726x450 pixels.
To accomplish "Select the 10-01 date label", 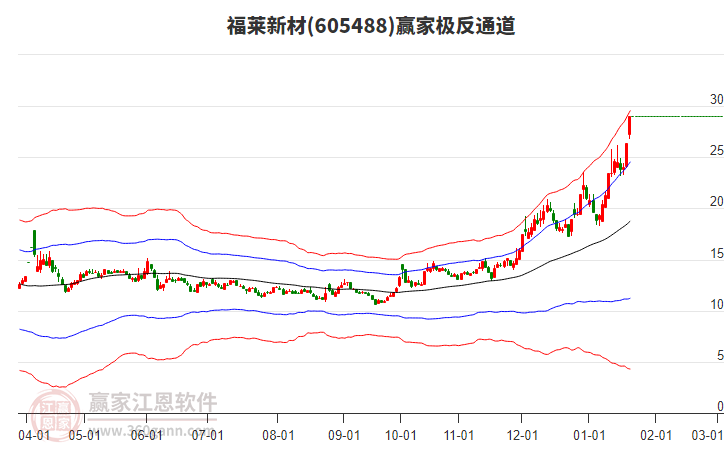I will [x=401, y=436].
